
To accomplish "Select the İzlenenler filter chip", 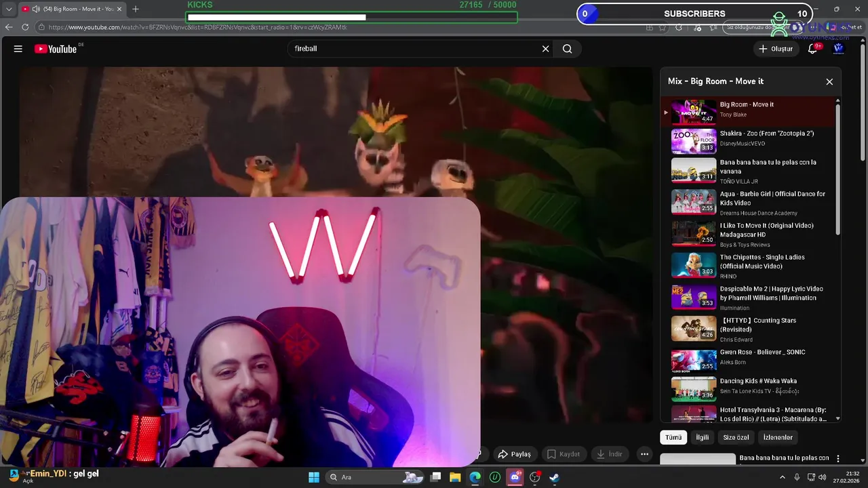I will click(x=778, y=437).
